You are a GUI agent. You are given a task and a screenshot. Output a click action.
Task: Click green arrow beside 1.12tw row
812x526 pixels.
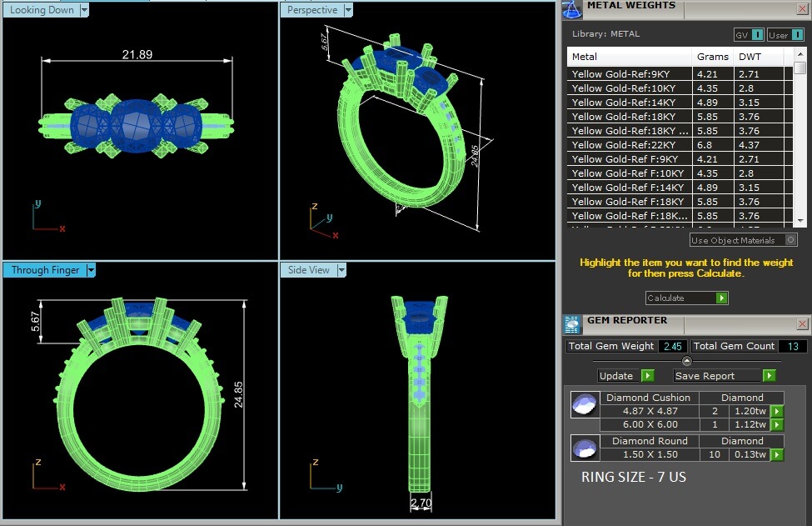776,424
